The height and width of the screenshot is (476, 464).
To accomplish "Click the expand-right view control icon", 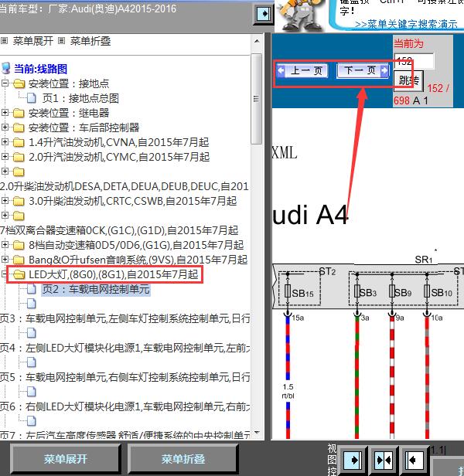I will click(x=353, y=461).
